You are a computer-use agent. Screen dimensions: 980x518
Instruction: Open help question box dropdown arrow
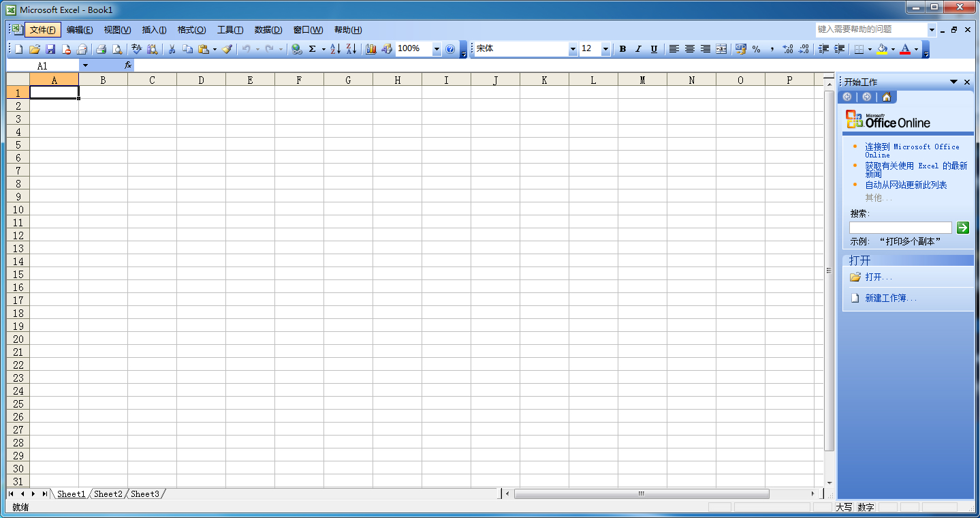[x=932, y=30]
